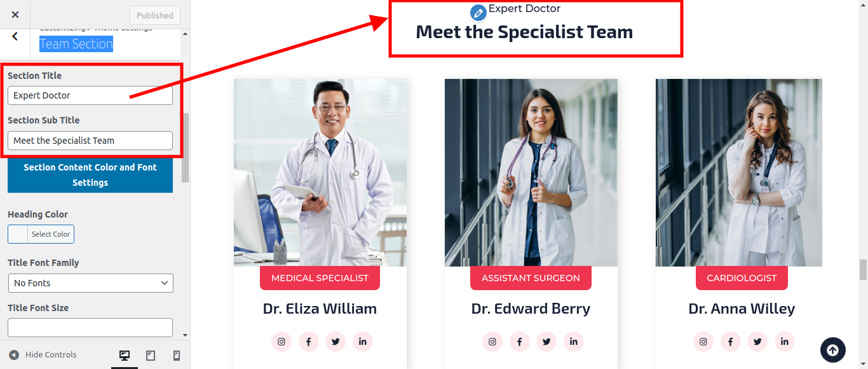Click the Published button
This screenshot has height=369, width=868.
coord(155,15)
